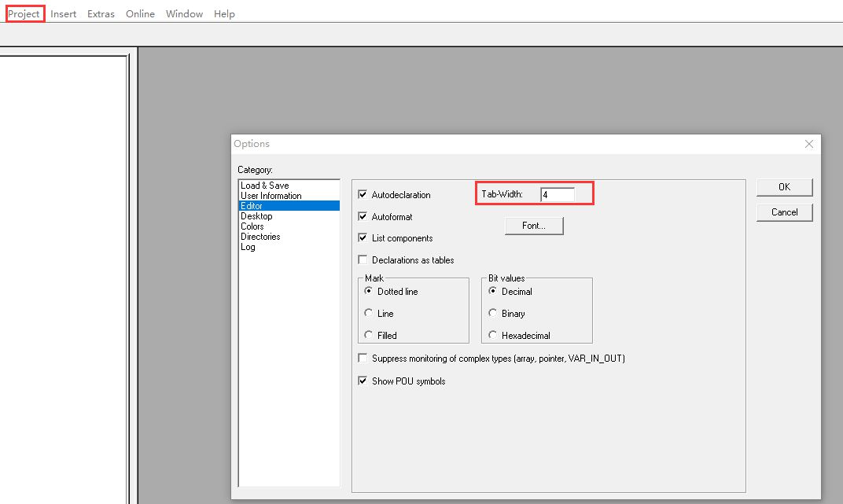
Task: Open the Extras menu
Action: [x=101, y=14]
